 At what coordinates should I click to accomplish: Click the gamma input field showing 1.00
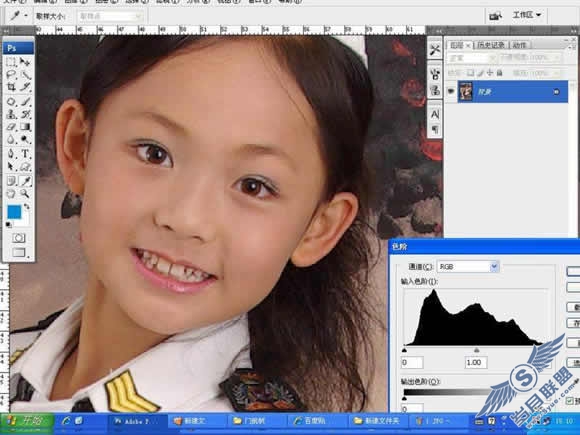point(476,362)
